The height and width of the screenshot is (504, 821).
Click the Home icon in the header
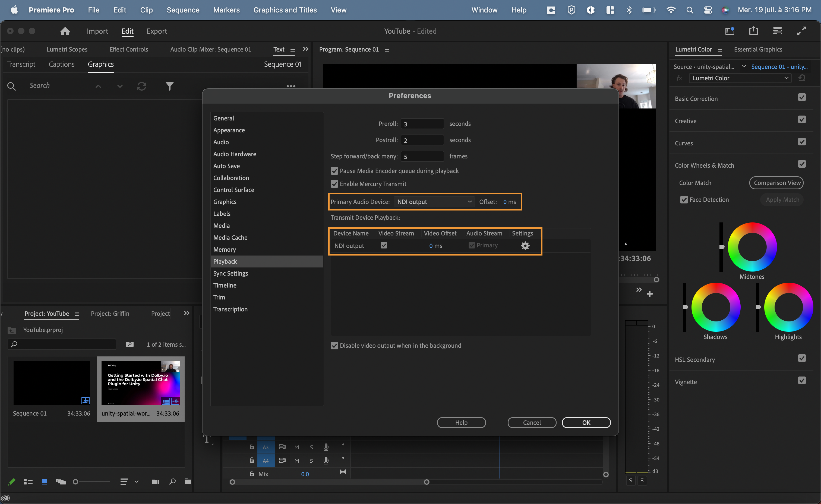(65, 31)
